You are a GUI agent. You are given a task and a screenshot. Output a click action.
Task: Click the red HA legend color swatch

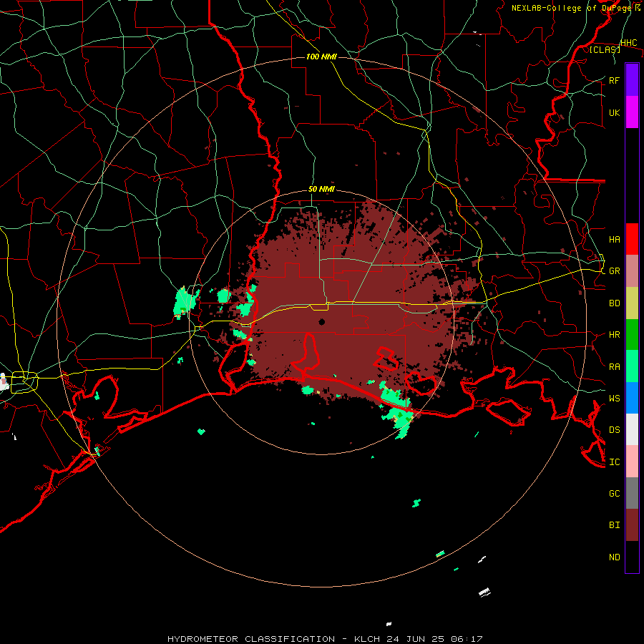(632, 239)
